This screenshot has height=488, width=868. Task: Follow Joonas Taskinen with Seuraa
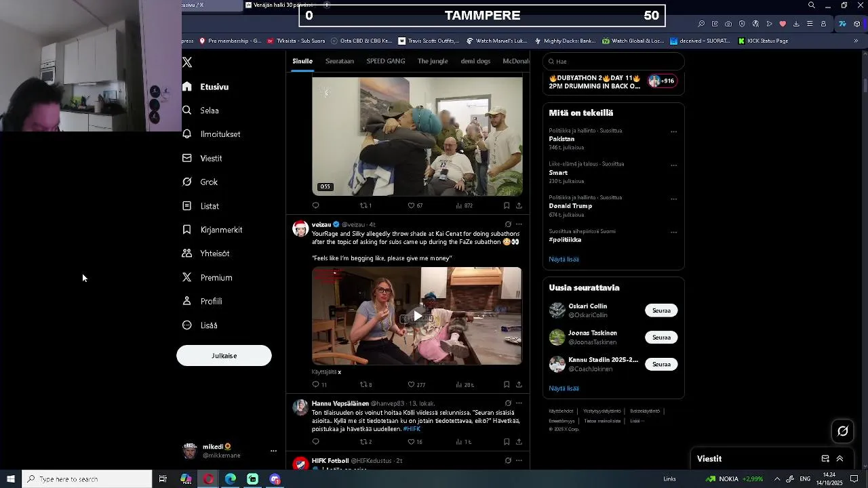point(661,338)
